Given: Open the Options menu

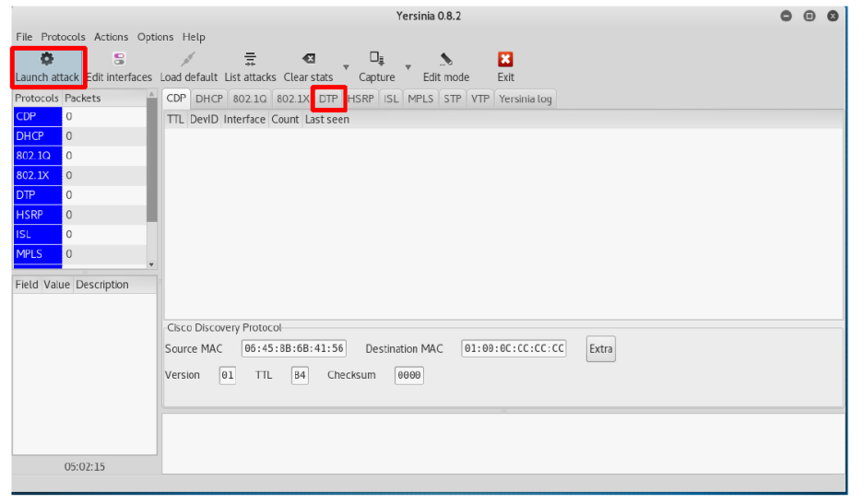Looking at the screenshot, I should [155, 37].
